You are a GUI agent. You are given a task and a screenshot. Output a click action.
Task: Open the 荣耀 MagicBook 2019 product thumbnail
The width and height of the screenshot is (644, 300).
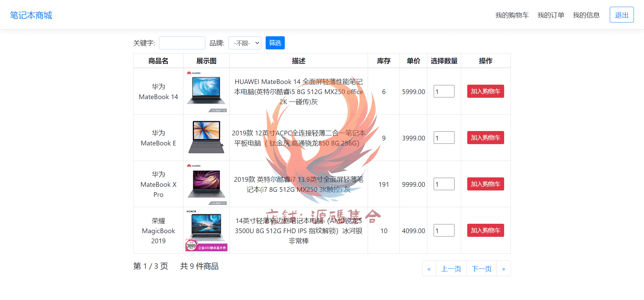point(206,230)
